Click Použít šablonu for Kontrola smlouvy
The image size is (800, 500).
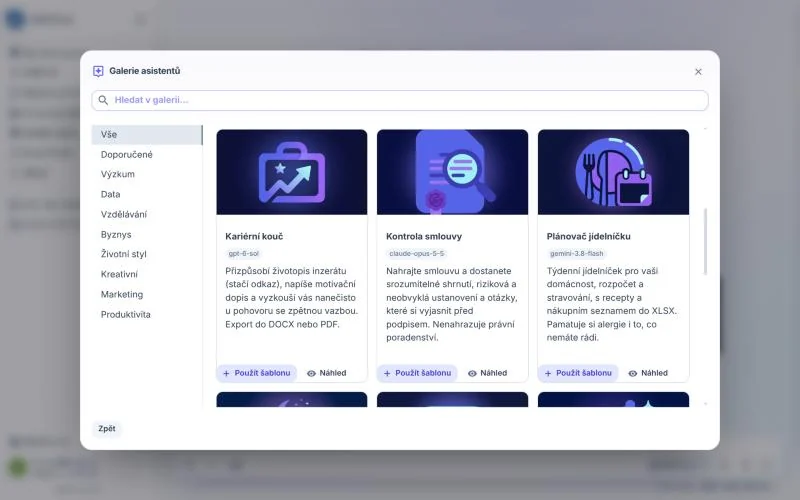417,373
